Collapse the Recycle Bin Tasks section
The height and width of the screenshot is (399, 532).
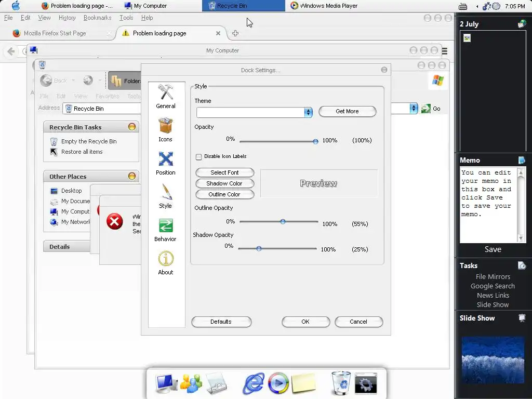coord(132,127)
